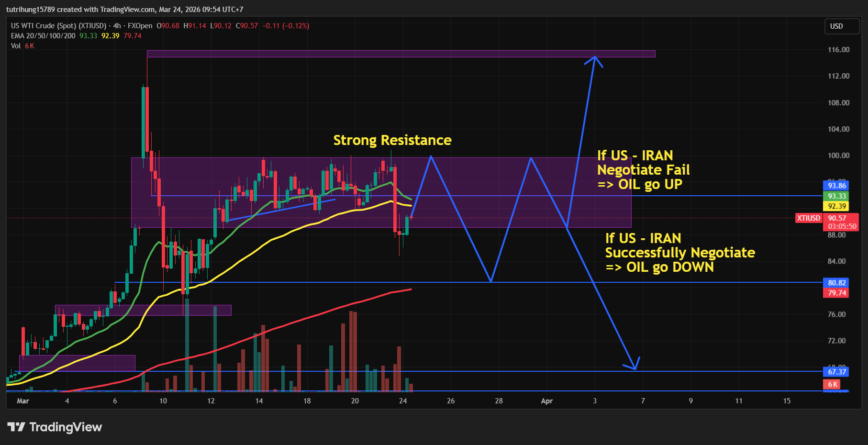The image size is (868, 445).
Task: Click the red 6K volume label
Action: (x=833, y=384)
